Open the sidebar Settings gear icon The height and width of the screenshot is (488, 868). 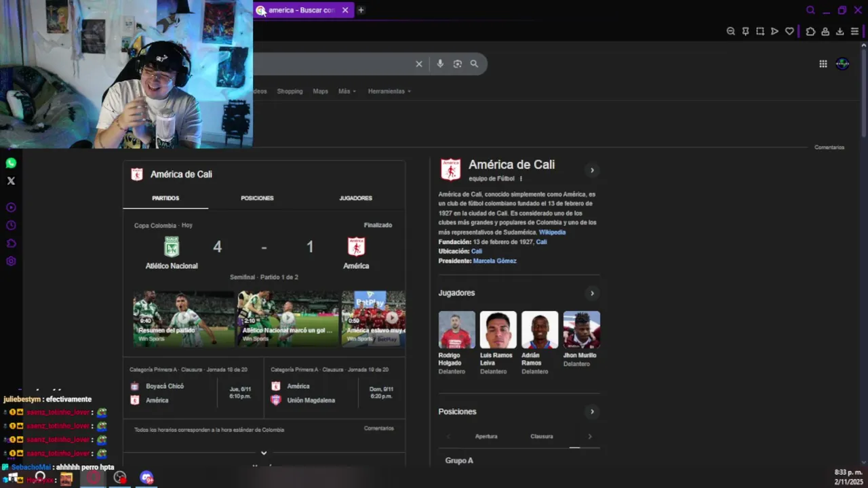coord(11,261)
